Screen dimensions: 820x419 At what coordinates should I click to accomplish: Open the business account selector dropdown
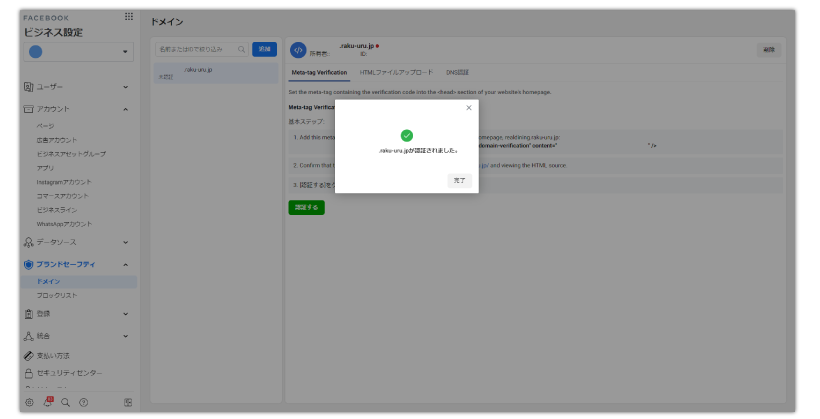tap(78, 52)
